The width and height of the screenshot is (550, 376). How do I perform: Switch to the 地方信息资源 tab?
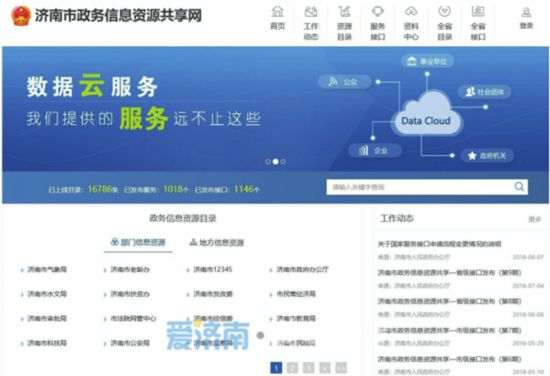pyautogui.click(x=217, y=242)
